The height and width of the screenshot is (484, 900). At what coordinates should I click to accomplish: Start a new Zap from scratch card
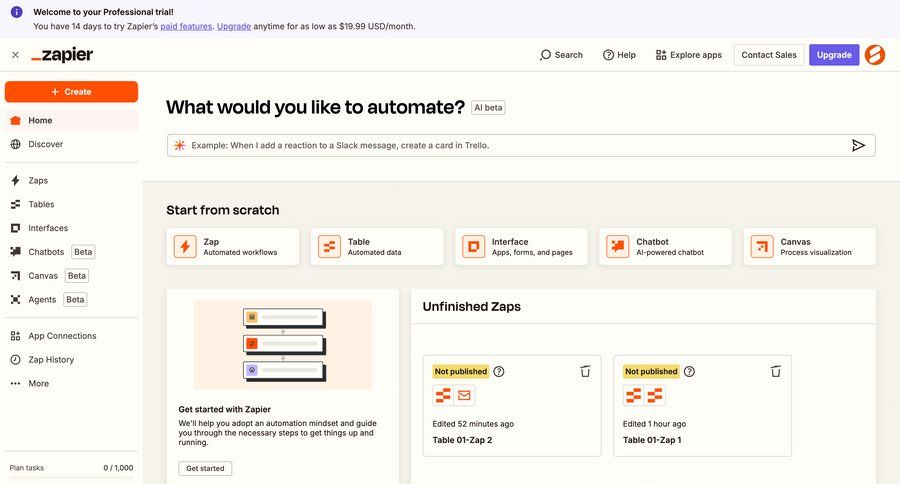(x=233, y=247)
